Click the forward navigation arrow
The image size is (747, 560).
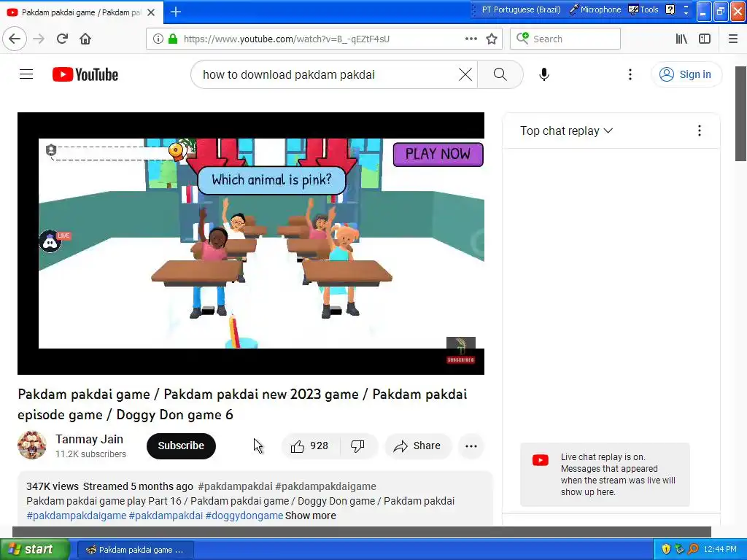click(39, 39)
